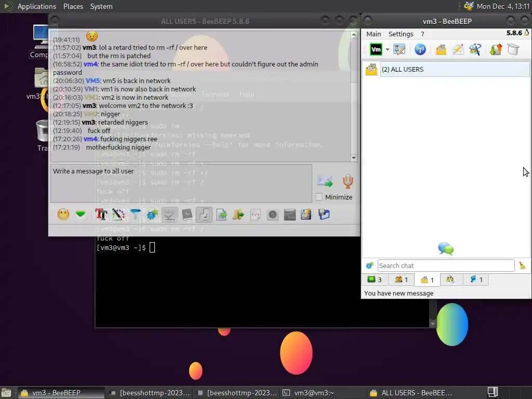Toggle the music note sound button
Image resolution: width=532 pixels, height=399 pixels.
pyautogui.click(x=204, y=215)
